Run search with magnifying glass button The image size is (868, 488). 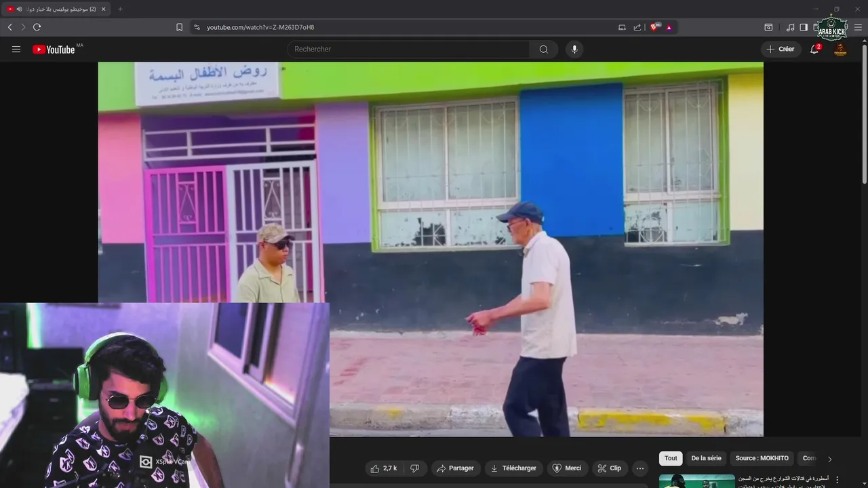point(544,49)
